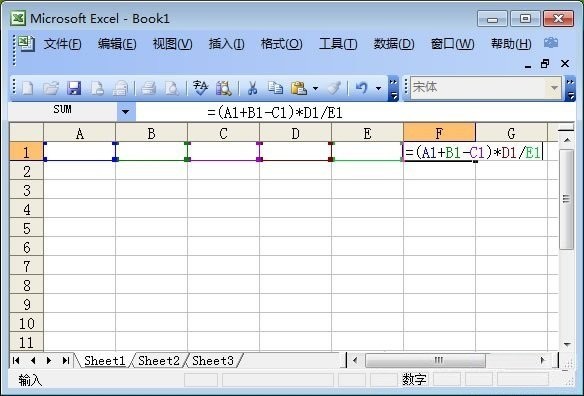This screenshot has width=584, height=396.
Task: Click inside the formula bar text
Action: 275,112
